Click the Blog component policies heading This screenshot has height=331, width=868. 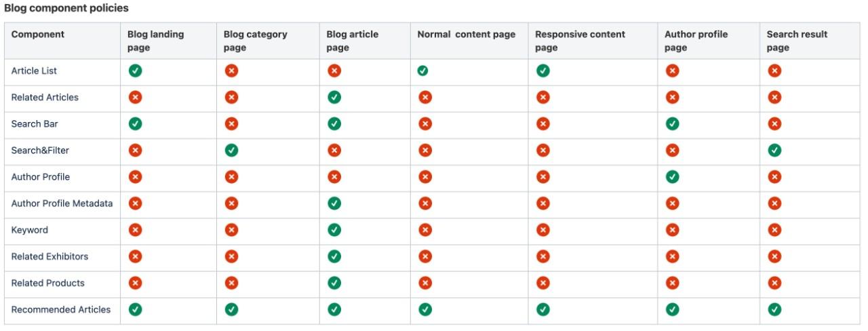pyautogui.click(x=66, y=8)
